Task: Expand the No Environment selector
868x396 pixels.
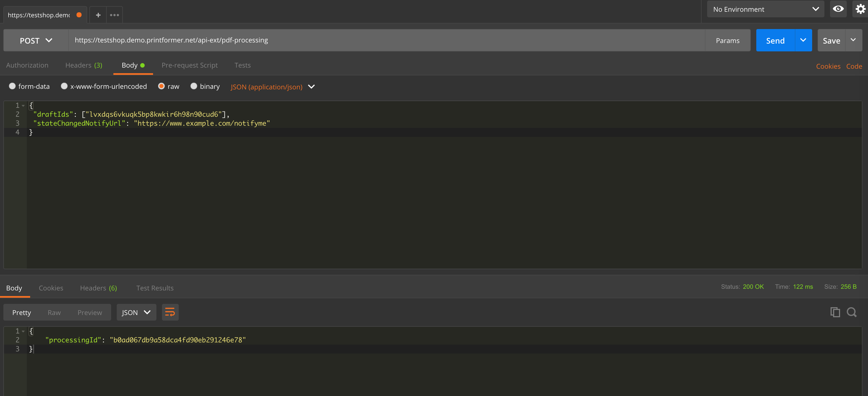Action: 765,9
